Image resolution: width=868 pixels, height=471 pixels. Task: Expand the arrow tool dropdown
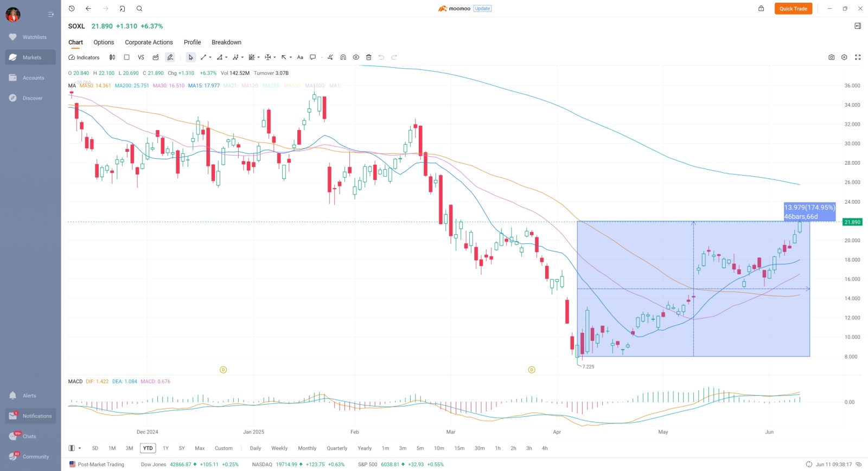click(291, 57)
